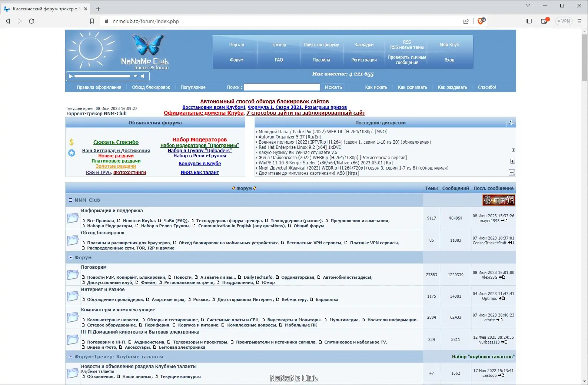Click the Brave Shields icon in address bar
Image resolution: width=588 pixels, height=385 pixels.
tap(481, 21)
